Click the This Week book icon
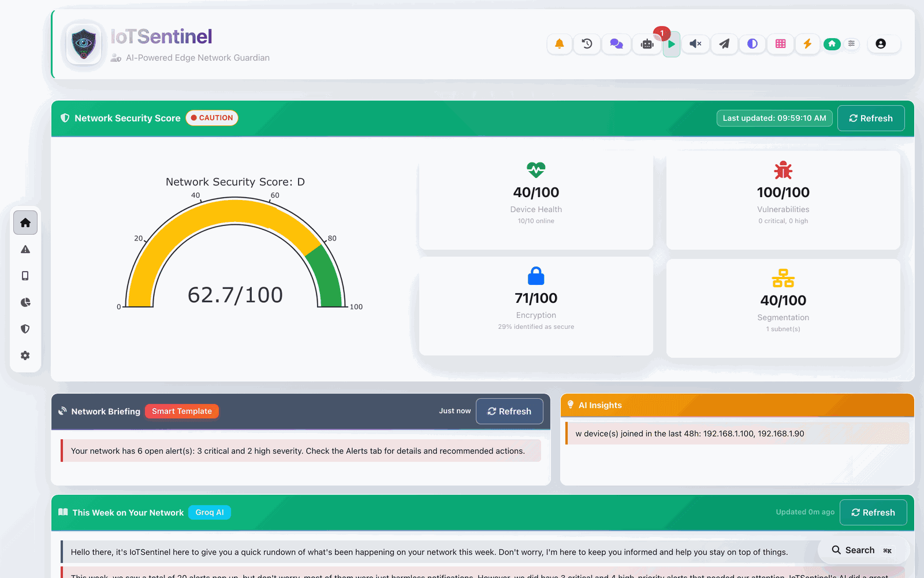 coord(63,512)
